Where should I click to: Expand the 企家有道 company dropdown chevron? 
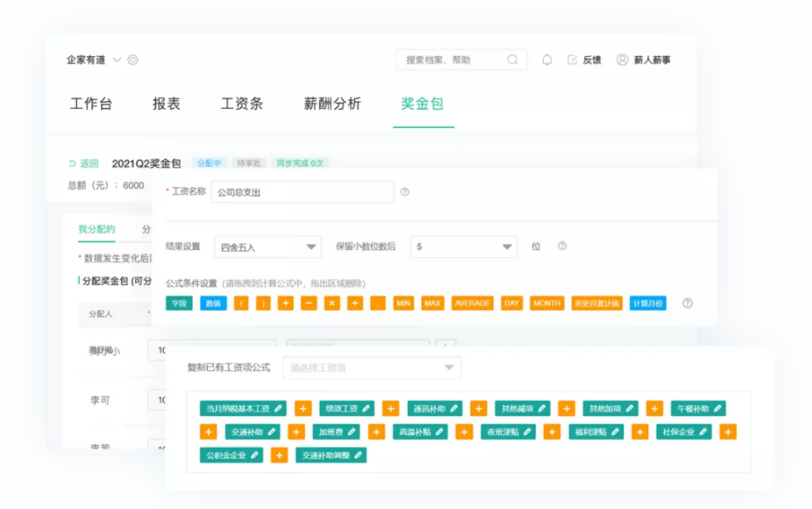pos(117,60)
